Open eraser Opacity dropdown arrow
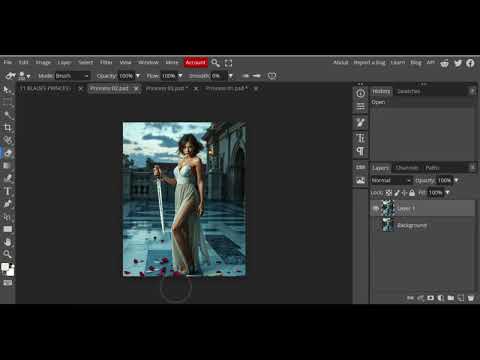 (x=138, y=76)
